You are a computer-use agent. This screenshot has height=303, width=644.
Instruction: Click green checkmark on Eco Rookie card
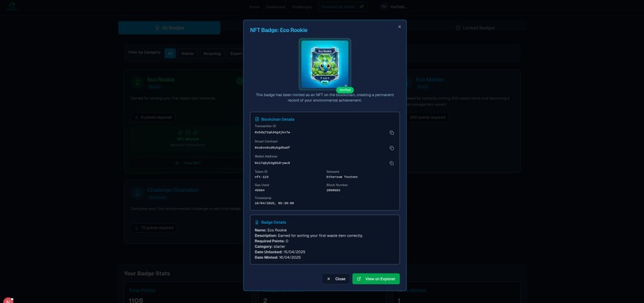[x=240, y=82]
